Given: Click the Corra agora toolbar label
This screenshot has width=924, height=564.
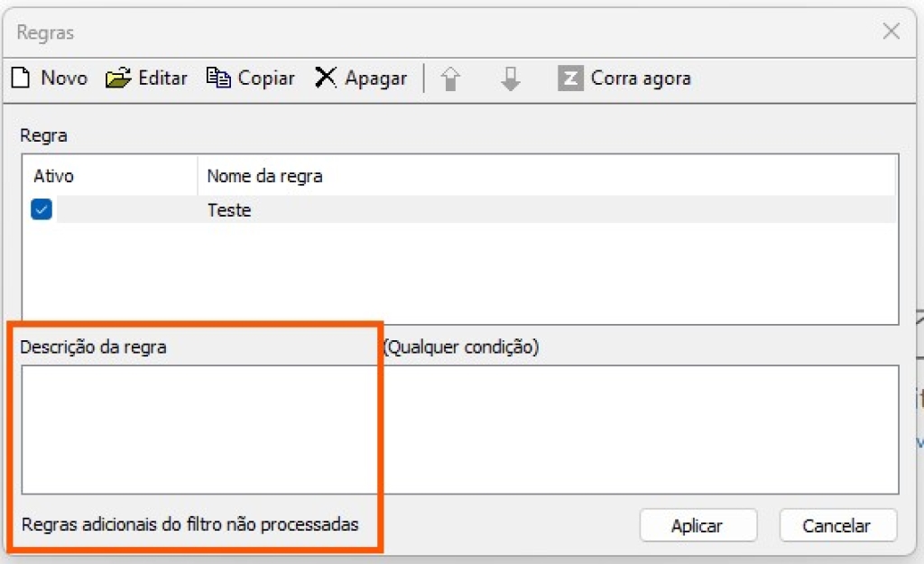Looking at the screenshot, I should click(641, 79).
